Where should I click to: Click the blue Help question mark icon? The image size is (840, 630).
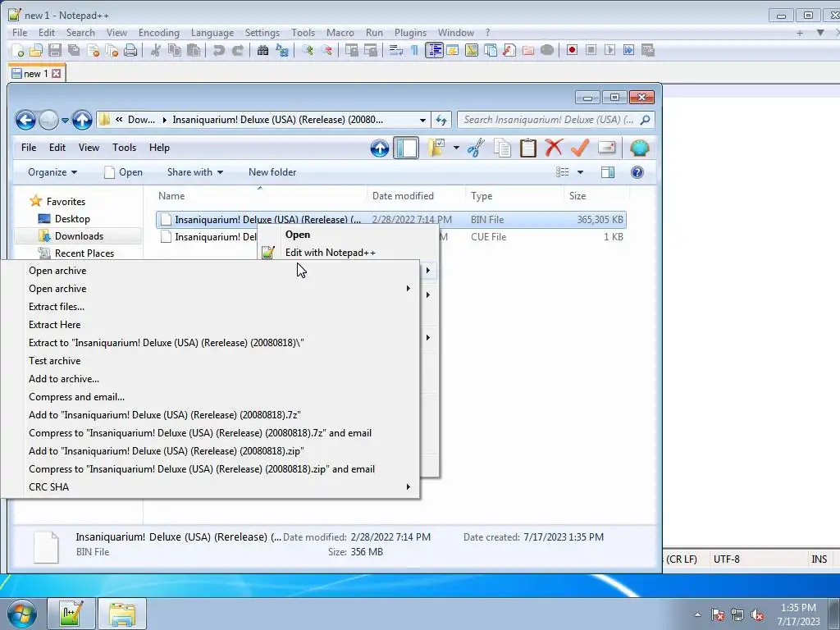(x=637, y=172)
